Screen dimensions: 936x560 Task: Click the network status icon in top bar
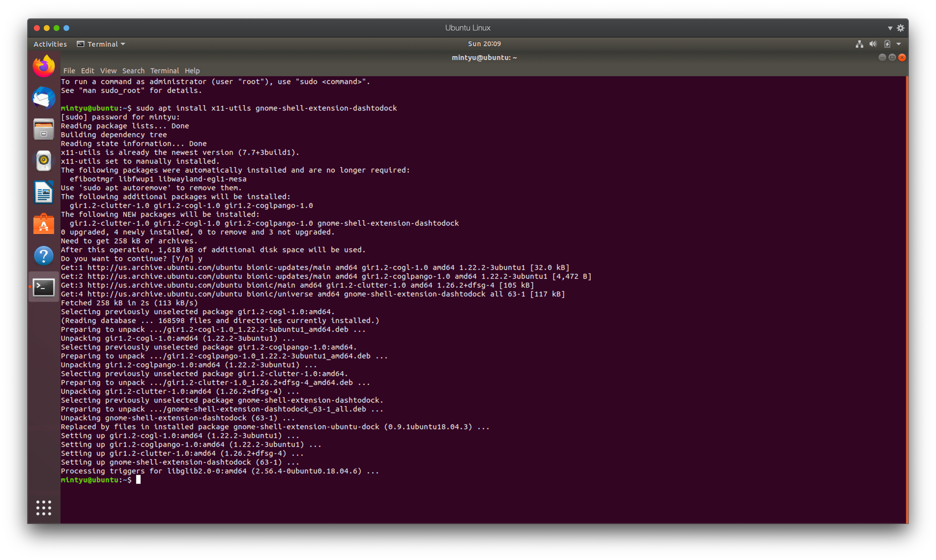click(859, 44)
